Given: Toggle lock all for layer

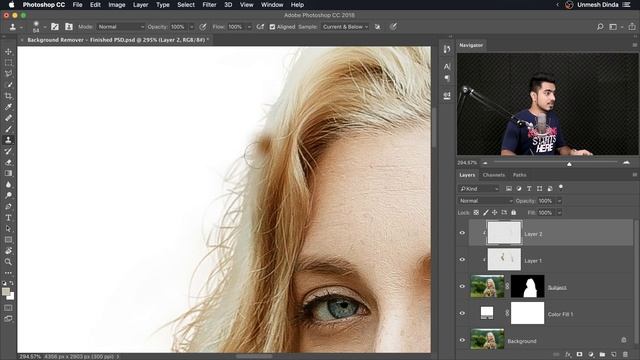Looking at the screenshot, I should (513, 213).
